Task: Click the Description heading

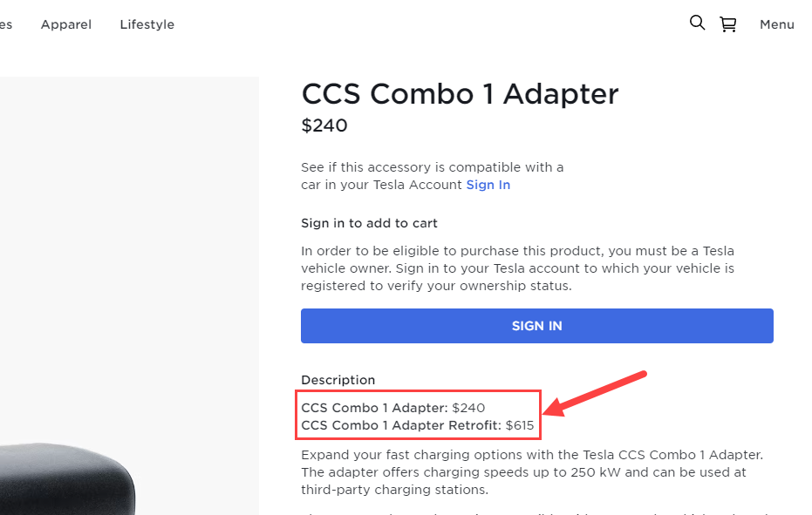Action: point(338,380)
